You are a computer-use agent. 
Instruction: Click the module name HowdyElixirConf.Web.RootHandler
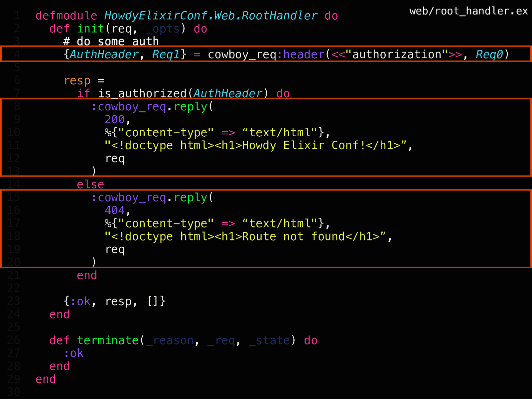click(211, 16)
